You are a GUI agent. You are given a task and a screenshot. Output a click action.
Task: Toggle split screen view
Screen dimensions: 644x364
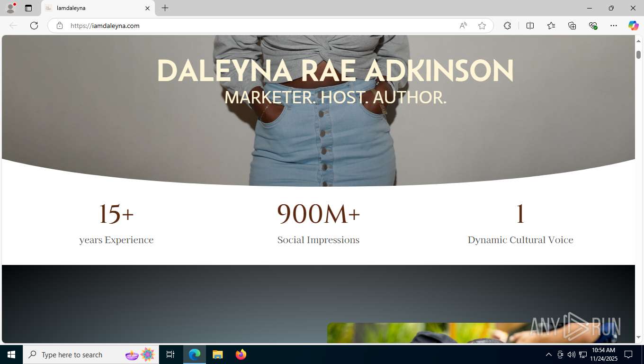(530, 26)
